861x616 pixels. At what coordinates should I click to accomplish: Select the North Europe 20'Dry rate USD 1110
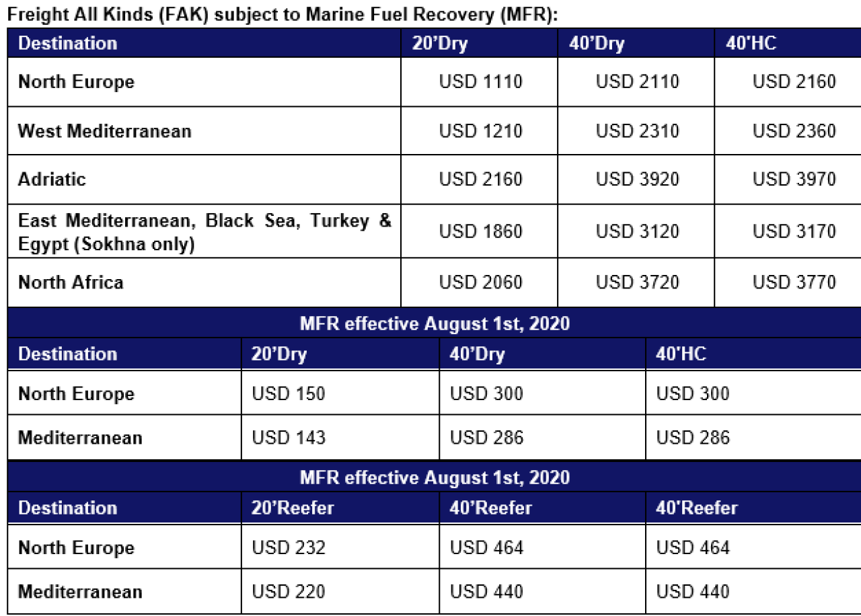tap(480, 82)
